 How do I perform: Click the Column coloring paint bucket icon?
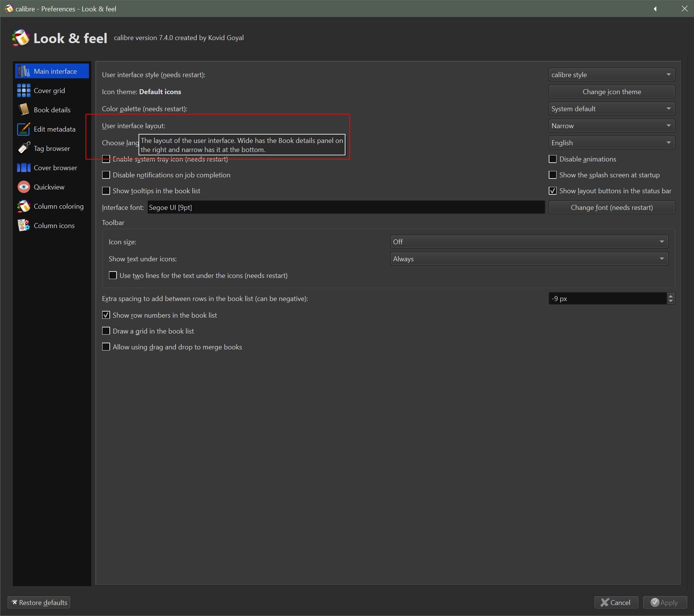[x=24, y=206]
